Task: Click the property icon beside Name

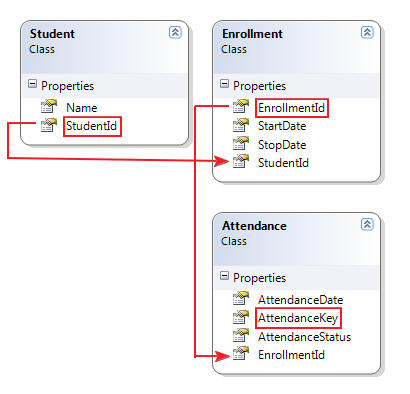Action: (49, 107)
